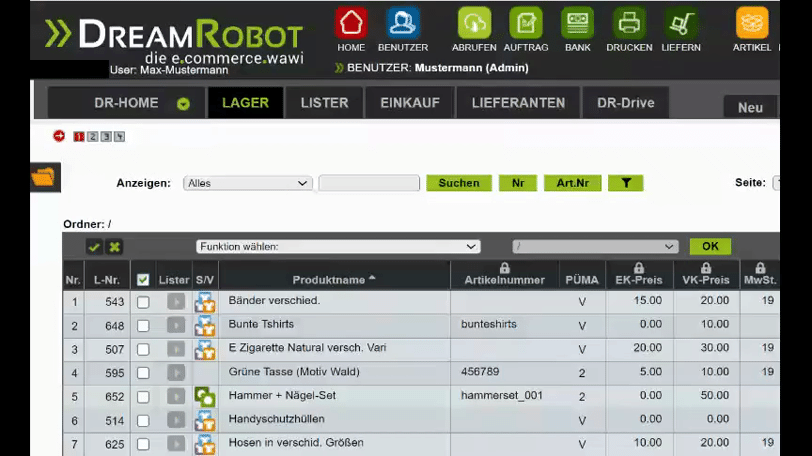812x456 pixels.
Task: Click article number 'bunteshirts'
Action: (x=489, y=324)
